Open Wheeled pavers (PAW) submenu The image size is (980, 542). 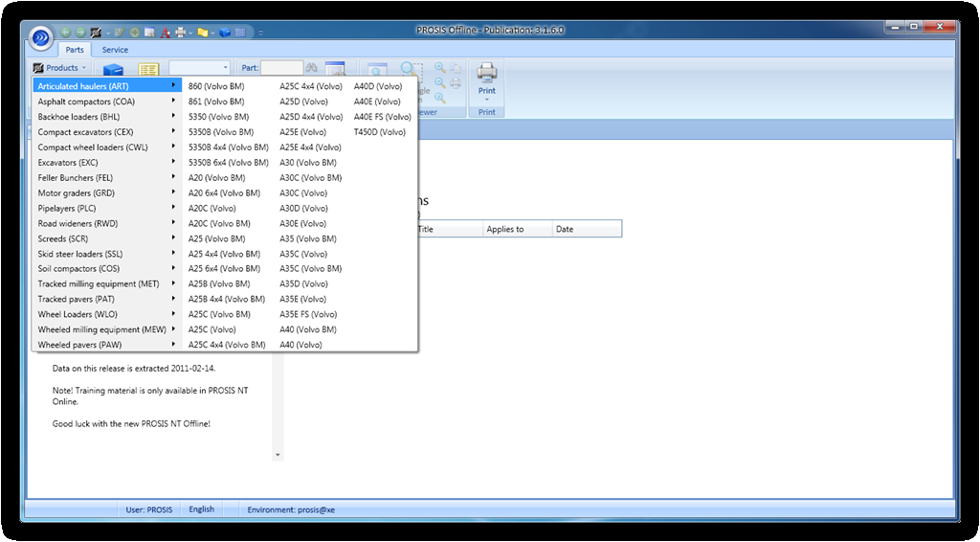click(x=107, y=345)
